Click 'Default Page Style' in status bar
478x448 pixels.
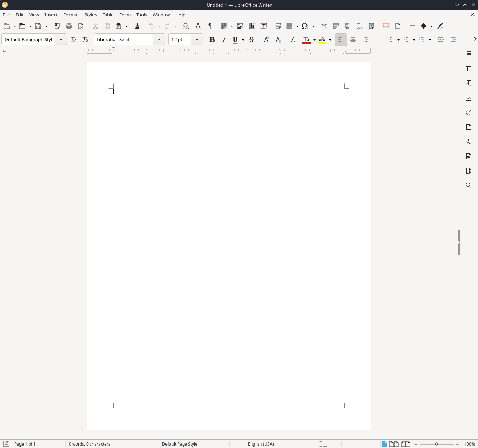pos(180,444)
